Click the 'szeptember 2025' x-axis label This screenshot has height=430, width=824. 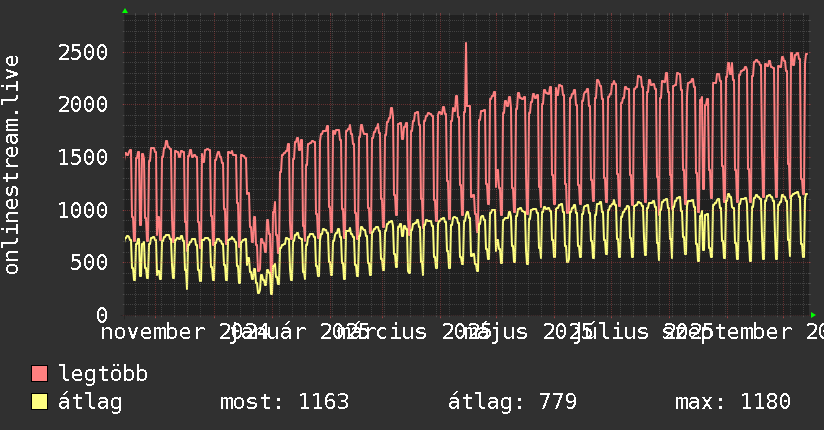pyautogui.click(x=740, y=332)
